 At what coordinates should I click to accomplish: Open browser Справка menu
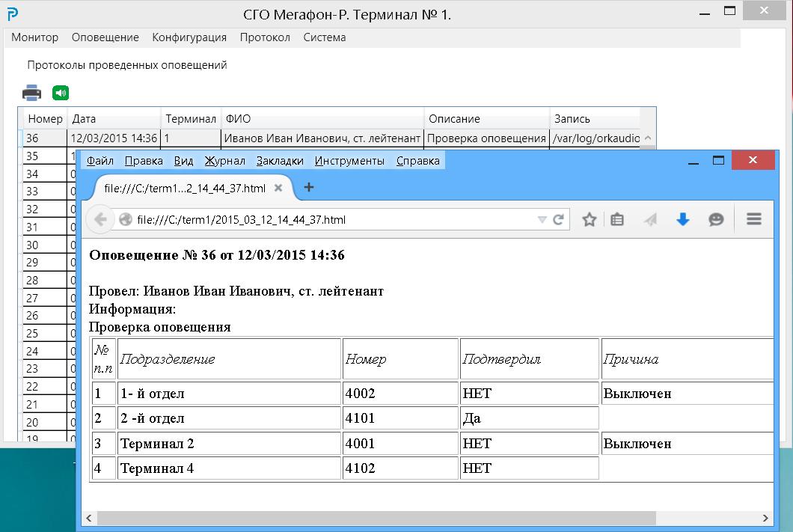point(417,161)
